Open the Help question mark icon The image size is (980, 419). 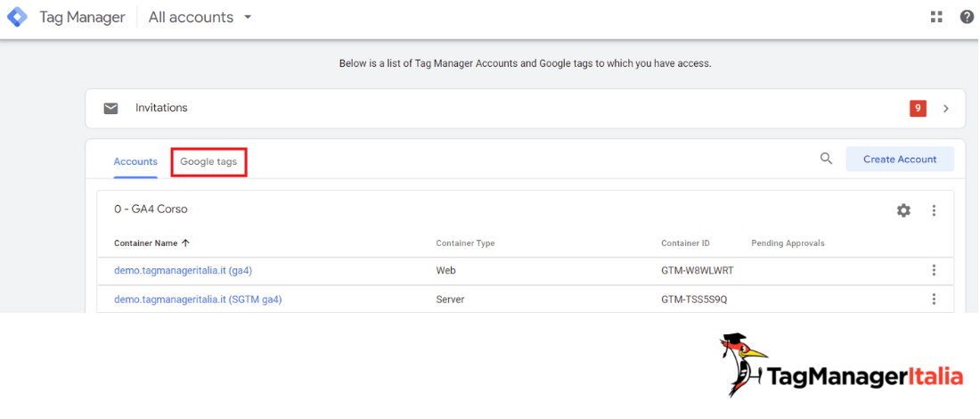coord(967,17)
